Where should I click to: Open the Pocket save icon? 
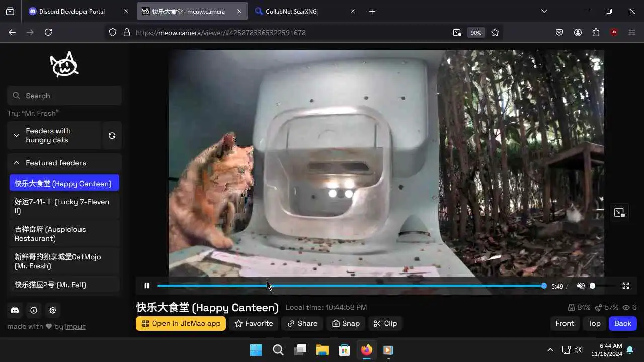click(x=559, y=32)
